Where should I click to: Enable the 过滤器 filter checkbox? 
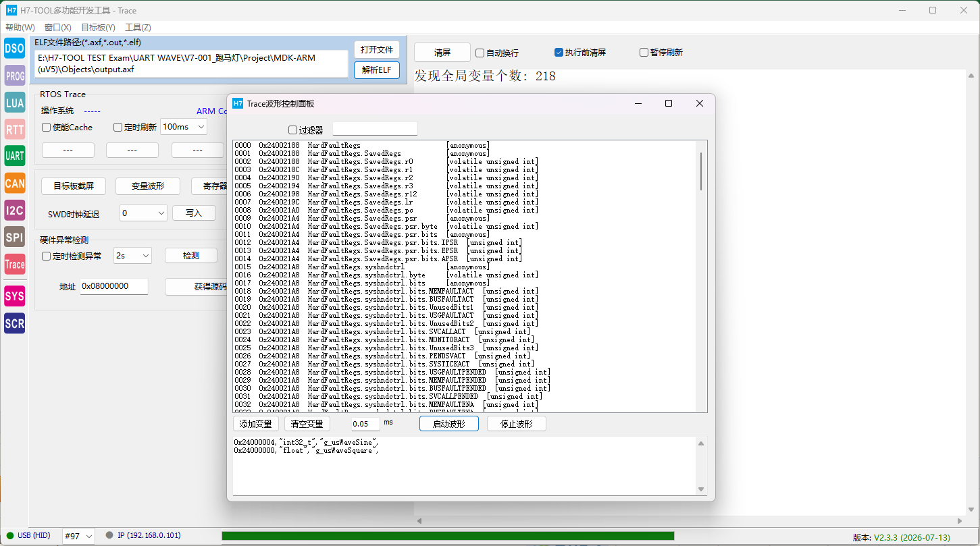[x=292, y=130]
